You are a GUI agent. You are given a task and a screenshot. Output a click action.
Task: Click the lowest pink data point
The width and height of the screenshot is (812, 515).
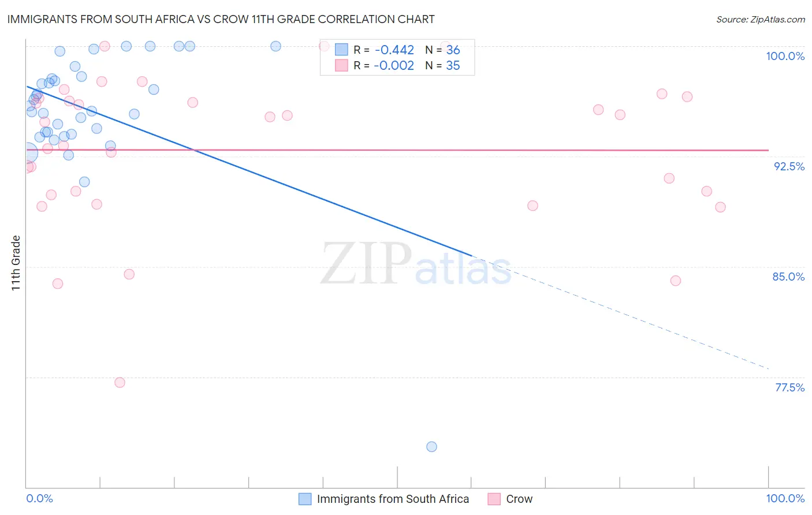(120, 382)
